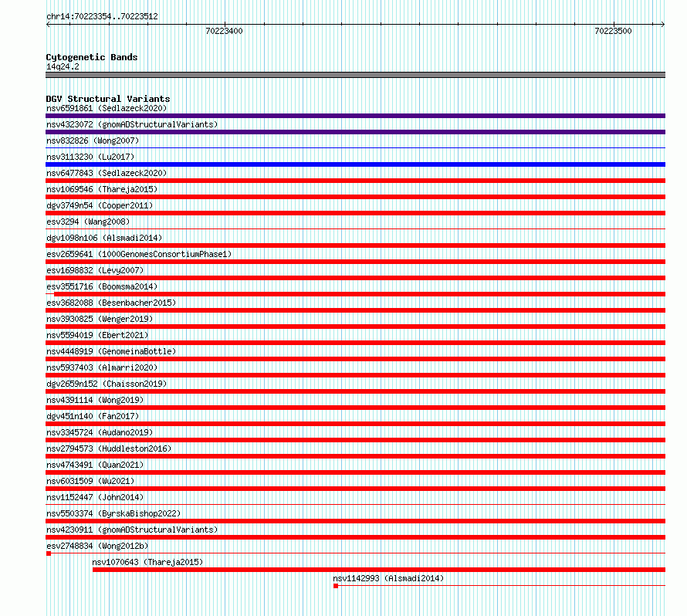Viewport: 687px width, 616px height.
Task: Click nsv5937403 (Almarri2020) label
Action: click(x=102, y=367)
